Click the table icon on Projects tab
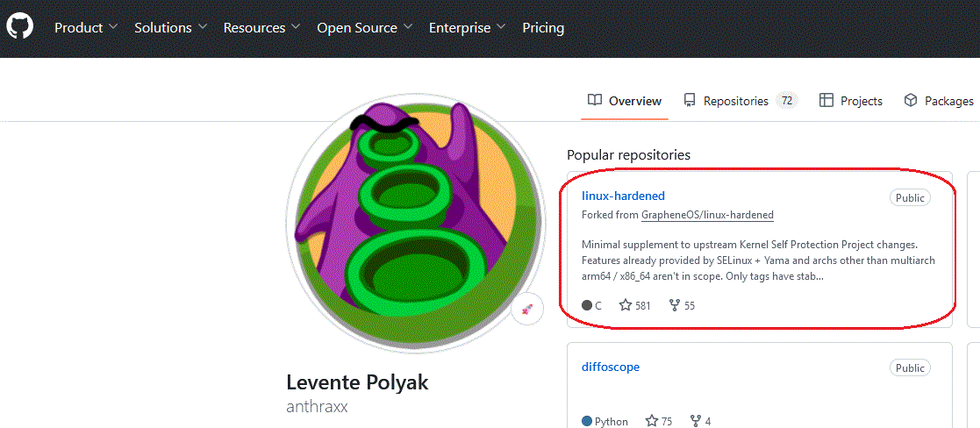Viewport: 980px width, 428px height. [826, 100]
